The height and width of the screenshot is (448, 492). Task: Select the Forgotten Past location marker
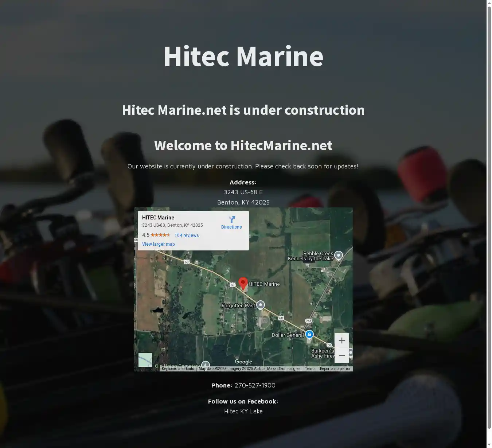tap(261, 305)
